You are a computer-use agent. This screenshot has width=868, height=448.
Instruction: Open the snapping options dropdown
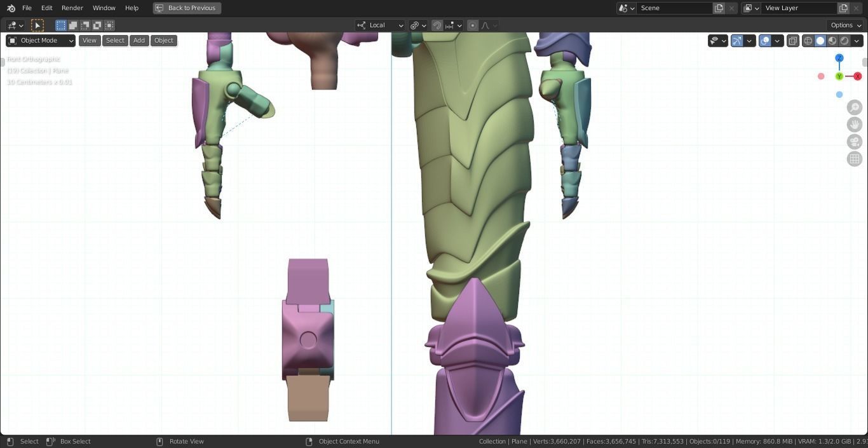(x=454, y=25)
